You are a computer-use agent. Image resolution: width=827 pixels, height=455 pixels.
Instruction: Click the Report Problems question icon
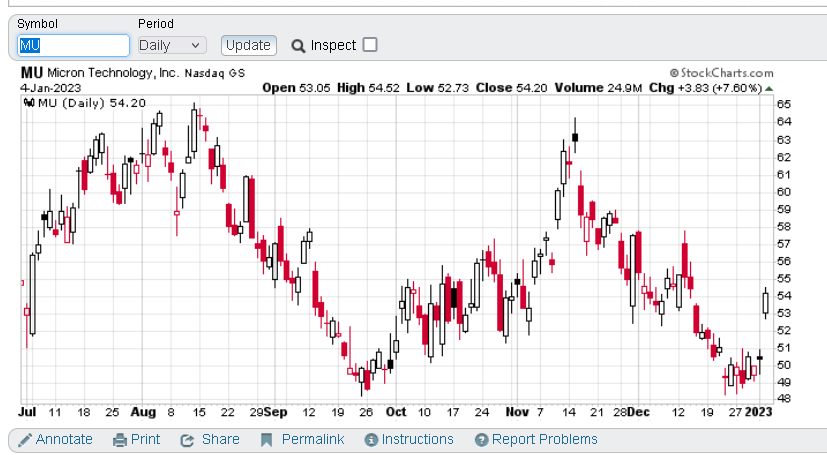tap(481, 440)
